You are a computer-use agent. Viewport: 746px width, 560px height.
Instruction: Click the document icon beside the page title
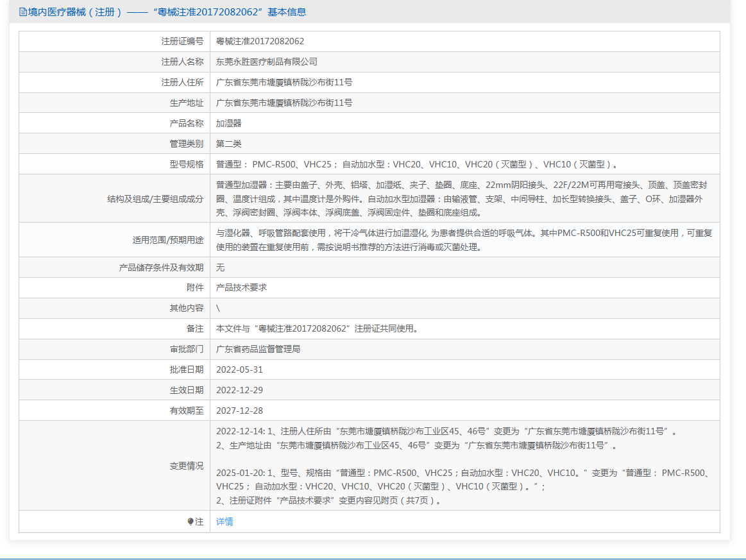tap(22, 12)
